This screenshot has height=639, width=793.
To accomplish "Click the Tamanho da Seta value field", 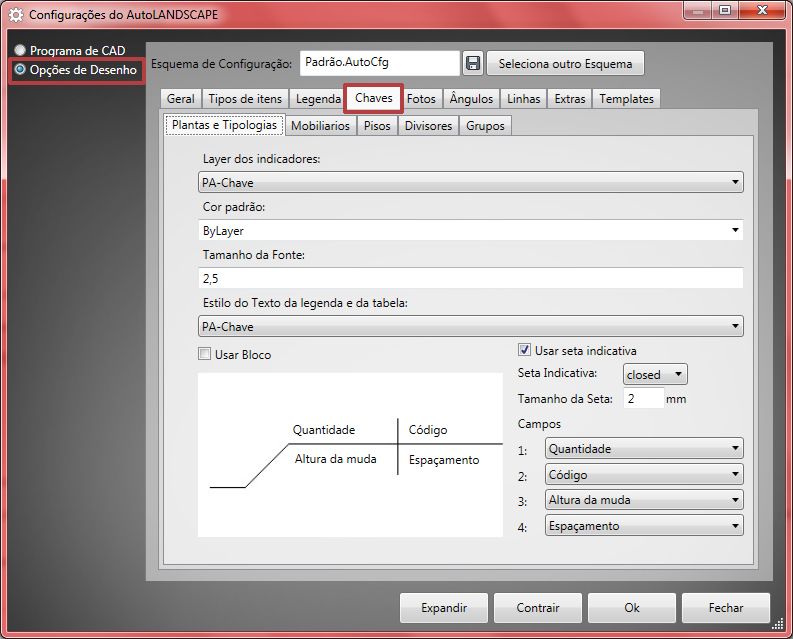I will (x=643, y=398).
